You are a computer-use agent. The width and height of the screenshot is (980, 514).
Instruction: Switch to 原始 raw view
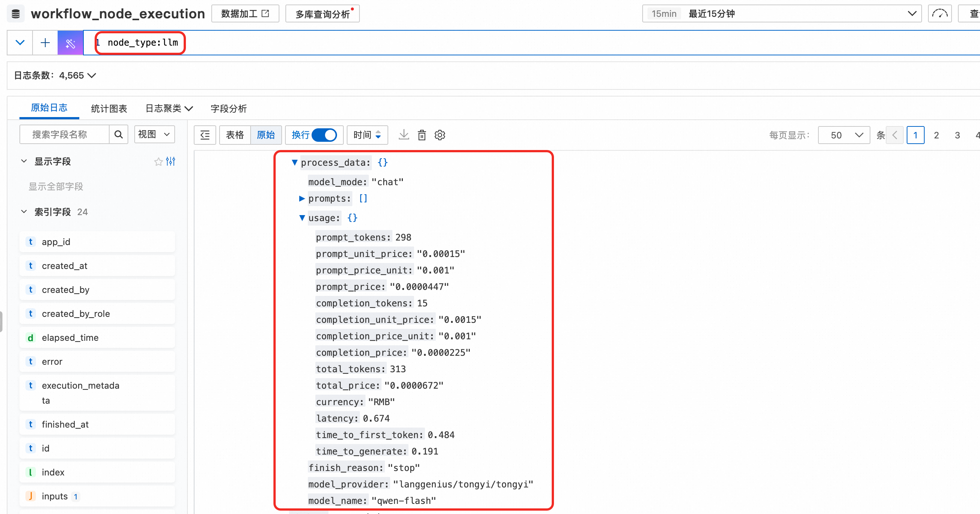click(x=266, y=135)
